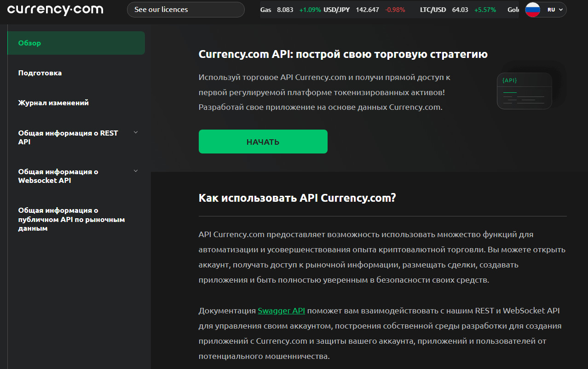Expand 'Общая информация о REST API' section
Screen dimensions: 588x369
pyautogui.click(x=135, y=133)
